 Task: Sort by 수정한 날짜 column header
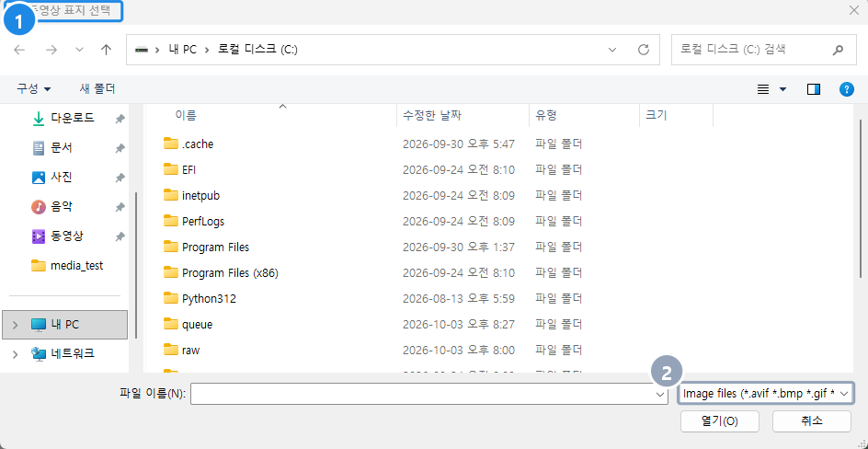(x=432, y=116)
